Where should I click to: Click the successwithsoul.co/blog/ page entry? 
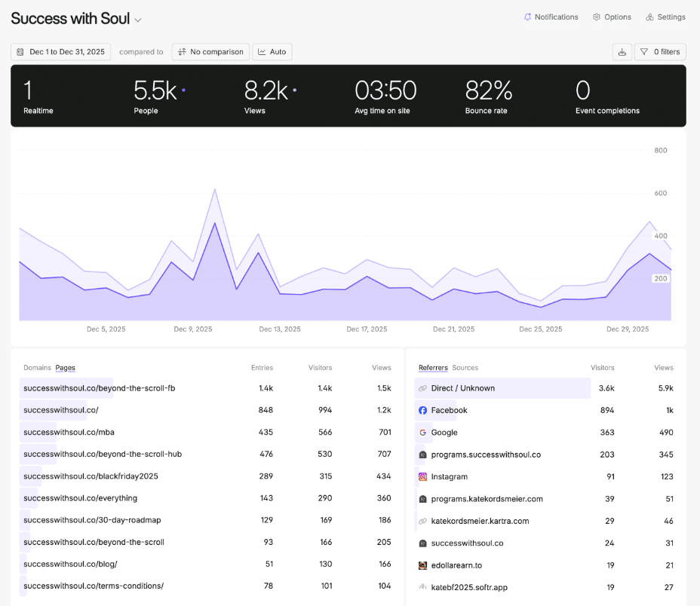(x=70, y=564)
